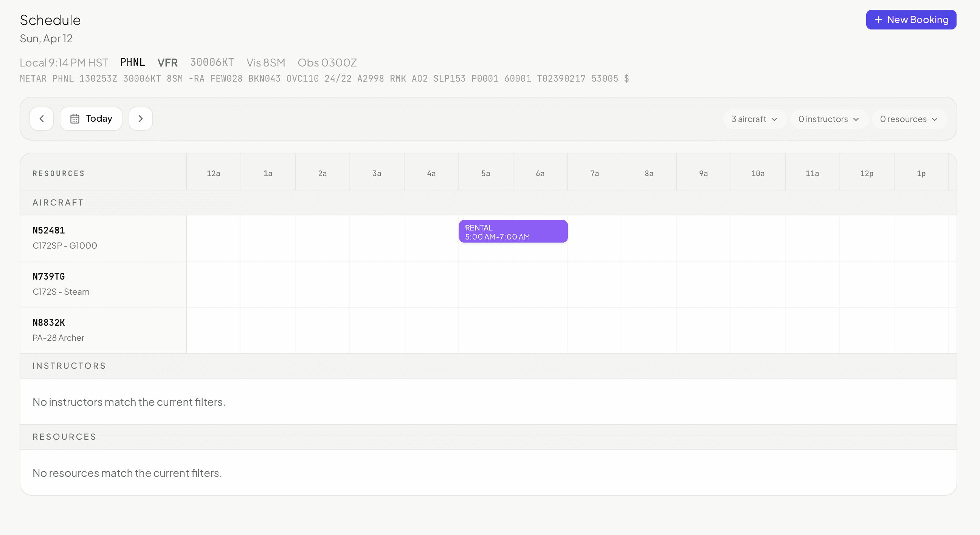Toggle the VFR weather indicator
The height and width of the screenshot is (535, 980).
click(x=167, y=62)
